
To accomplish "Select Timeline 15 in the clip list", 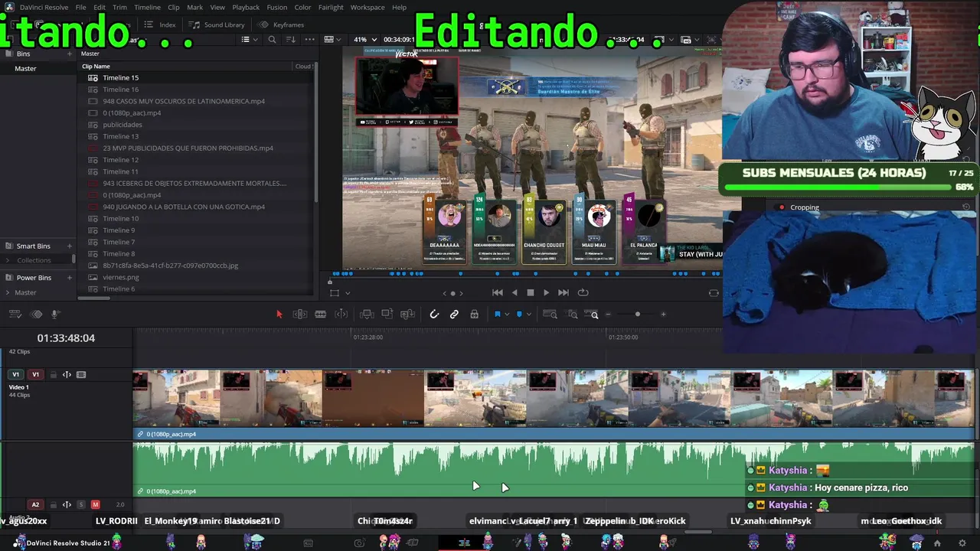I will click(121, 77).
